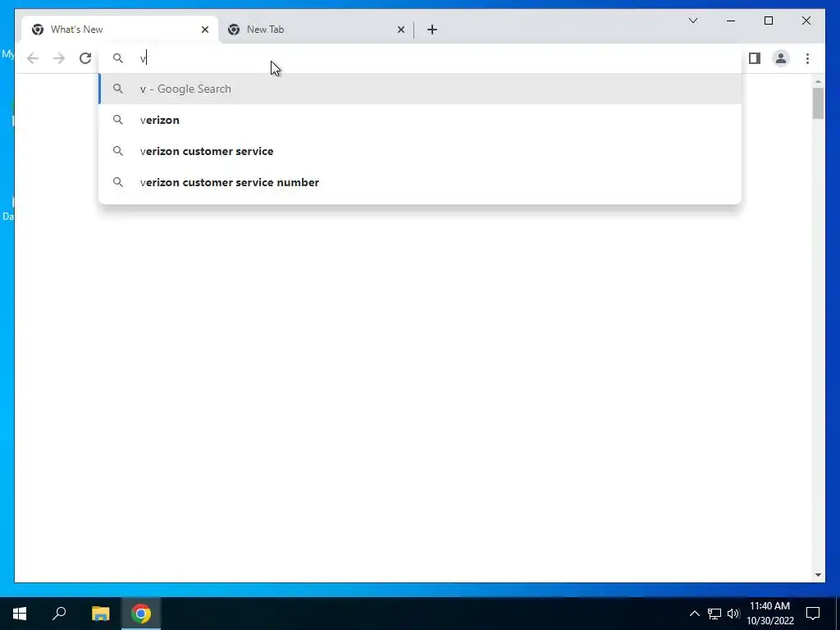
Task: Reload the current page
Action: click(85, 58)
